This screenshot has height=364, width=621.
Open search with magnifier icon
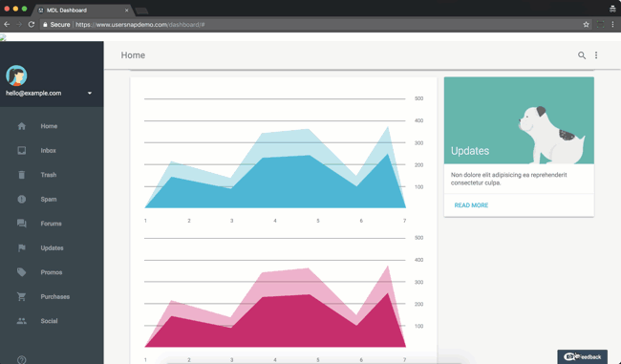[x=582, y=55]
